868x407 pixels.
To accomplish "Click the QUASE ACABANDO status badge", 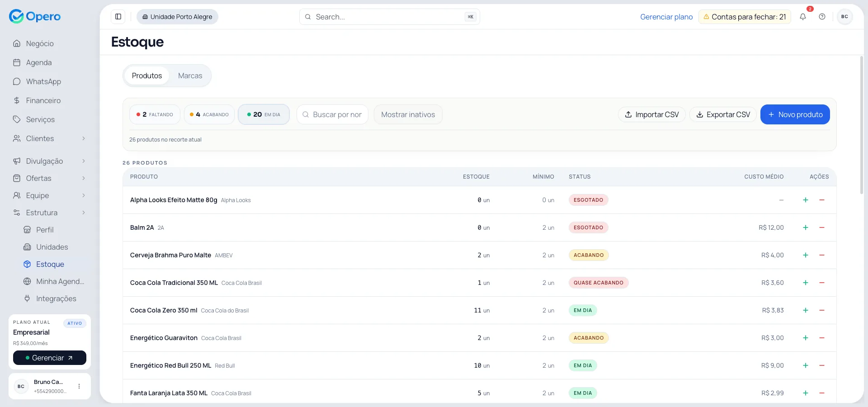I will pyautogui.click(x=599, y=283).
